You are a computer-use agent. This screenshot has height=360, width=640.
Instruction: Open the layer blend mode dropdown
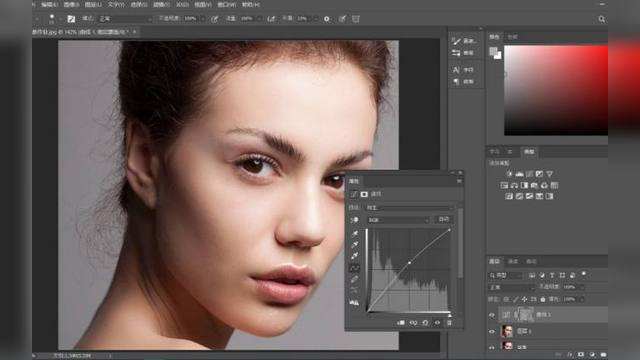[x=511, y=287]
